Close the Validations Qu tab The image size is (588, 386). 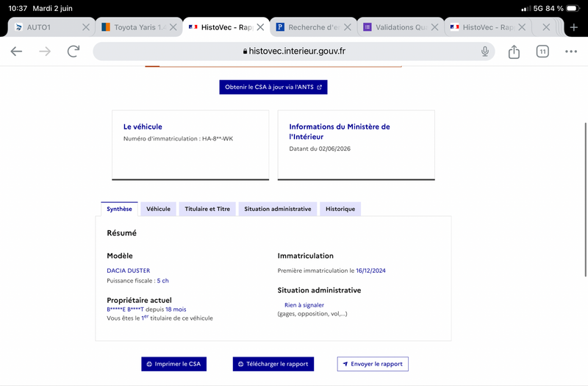(x=434, y=27)
